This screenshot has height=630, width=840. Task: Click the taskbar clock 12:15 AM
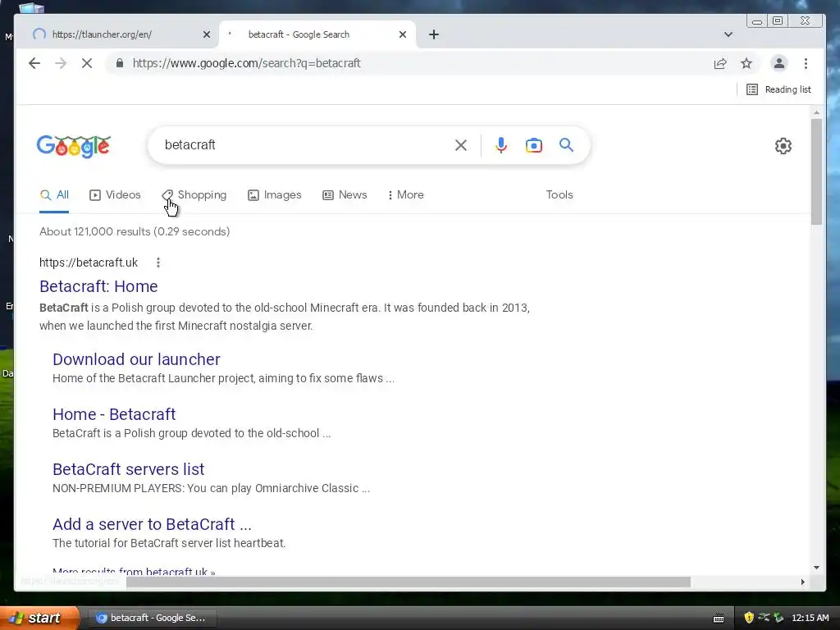tap(810, 618)
